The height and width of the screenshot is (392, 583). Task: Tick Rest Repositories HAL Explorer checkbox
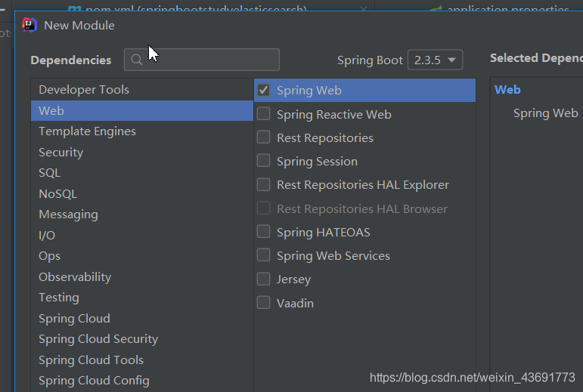tap(264, 184)
